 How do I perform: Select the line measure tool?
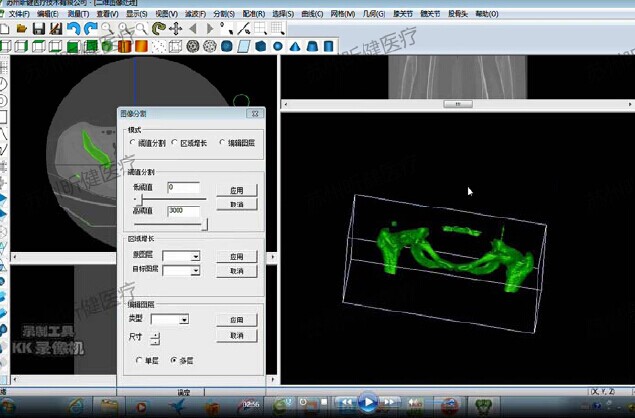point(243,29)
